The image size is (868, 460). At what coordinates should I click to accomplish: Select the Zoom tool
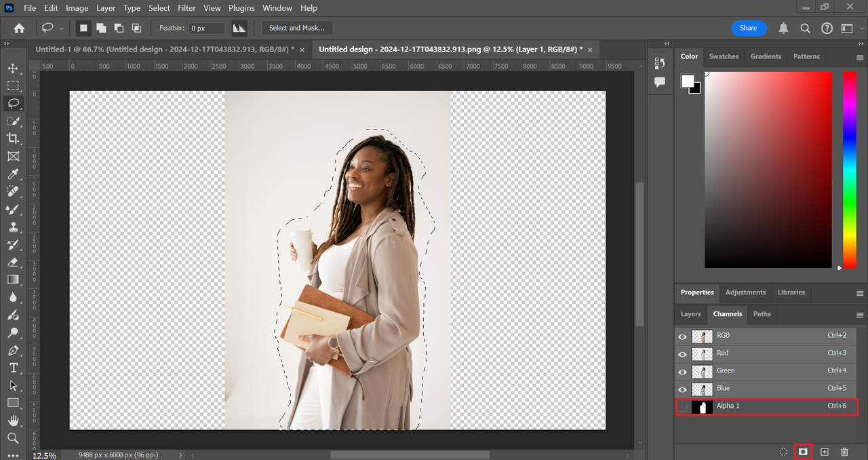[13, 438]
